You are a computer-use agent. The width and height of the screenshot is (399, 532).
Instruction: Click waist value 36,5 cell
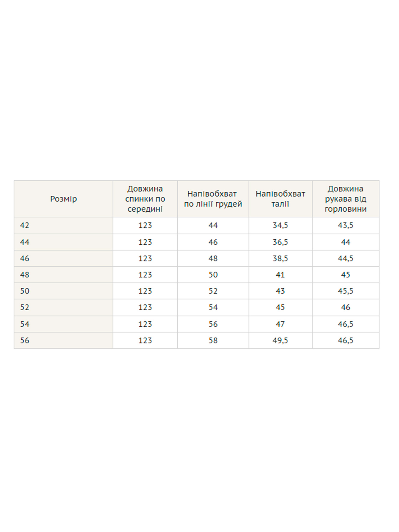click(280, 242)
